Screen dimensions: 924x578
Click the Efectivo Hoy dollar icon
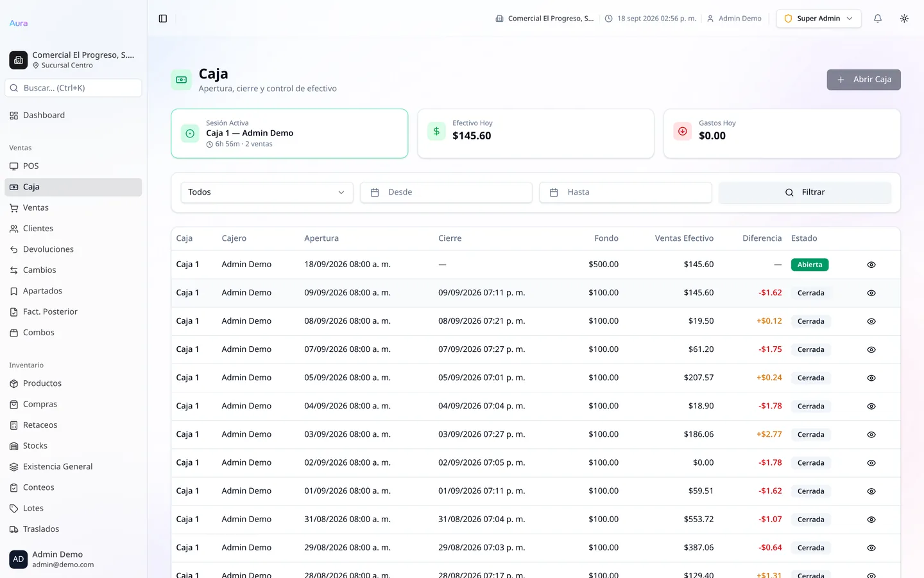pyautogui.click(x=436, y=131)
